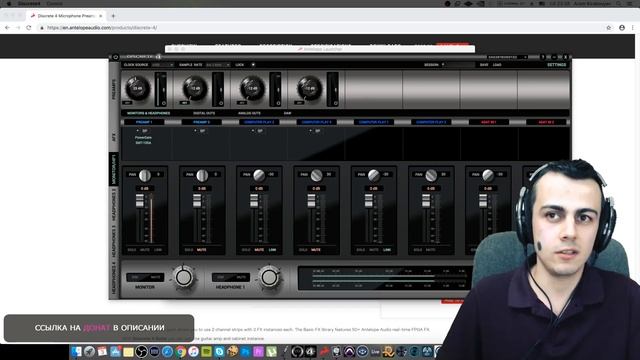This screenshot has height=360, width=640.
Task: Unmute the second channel strip
Action: 202,250
